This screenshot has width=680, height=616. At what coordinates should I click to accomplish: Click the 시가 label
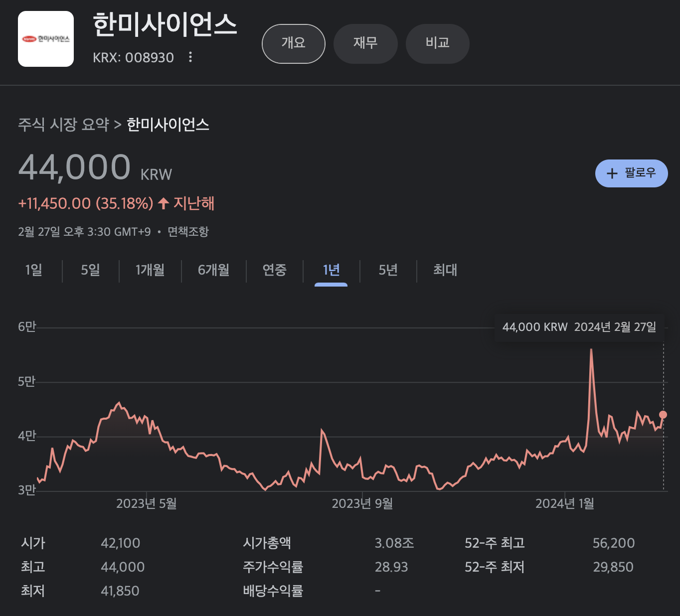coord(33,543)
